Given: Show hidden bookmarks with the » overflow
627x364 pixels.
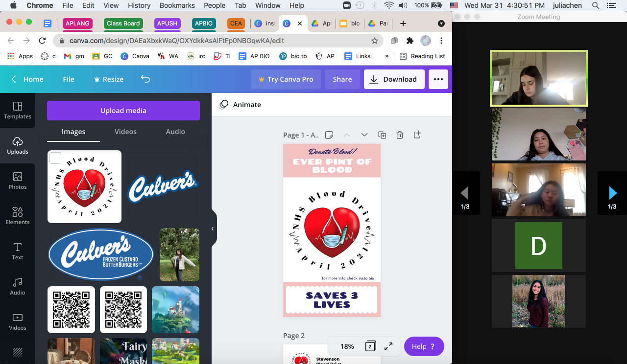Looking at the screenshot, I should tap(387, 56).
